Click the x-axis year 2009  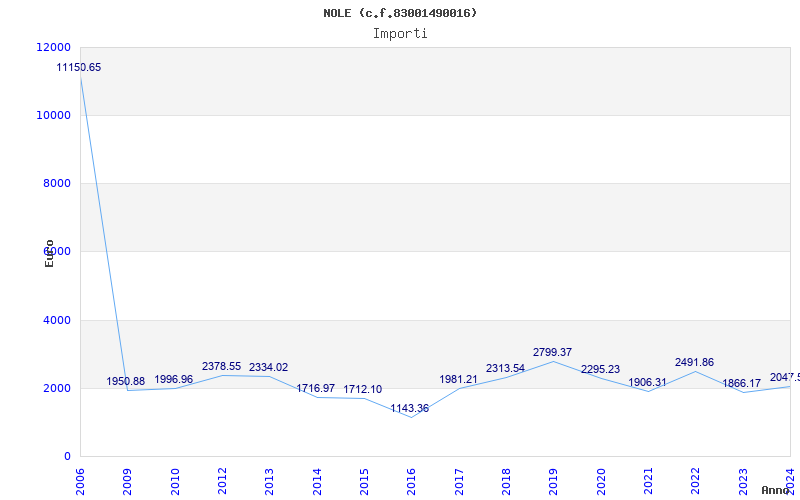tap(128, 482)
